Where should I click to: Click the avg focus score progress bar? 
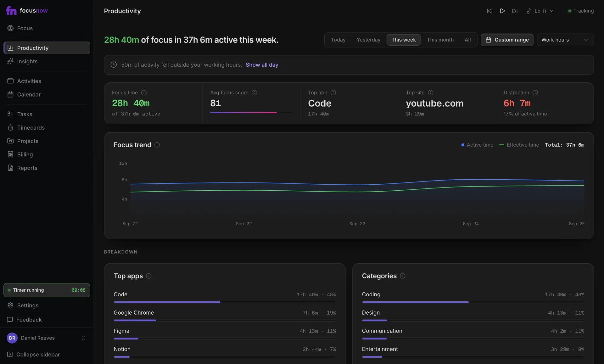pyautogui.click(x=251, y=113)
